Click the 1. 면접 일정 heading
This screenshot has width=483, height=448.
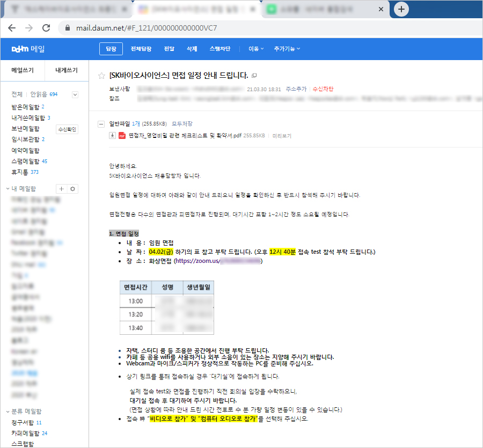tap(124, 234)
